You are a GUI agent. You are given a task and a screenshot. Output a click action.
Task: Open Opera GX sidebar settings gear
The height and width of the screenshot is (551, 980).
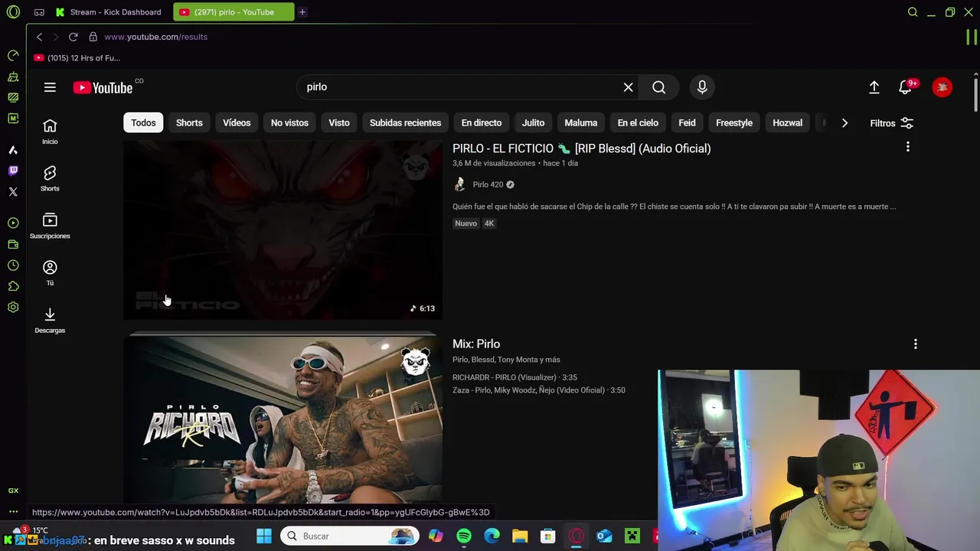[13, 307]
